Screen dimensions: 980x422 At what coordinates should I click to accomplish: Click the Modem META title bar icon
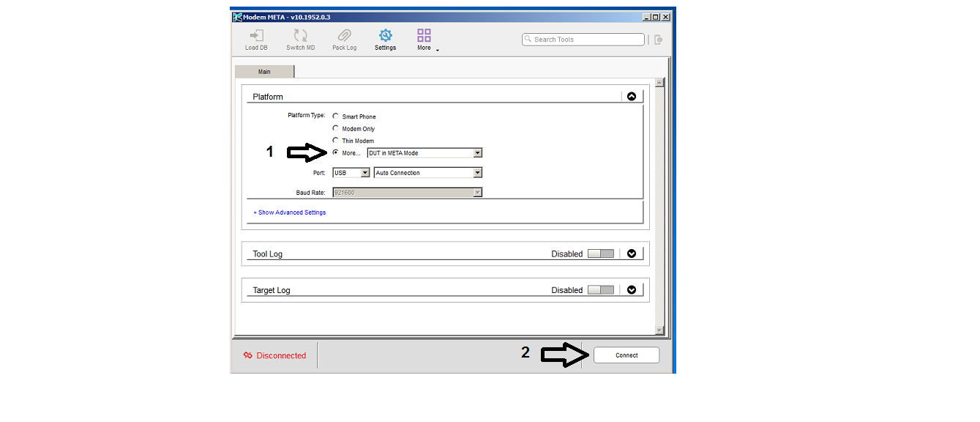237,17
